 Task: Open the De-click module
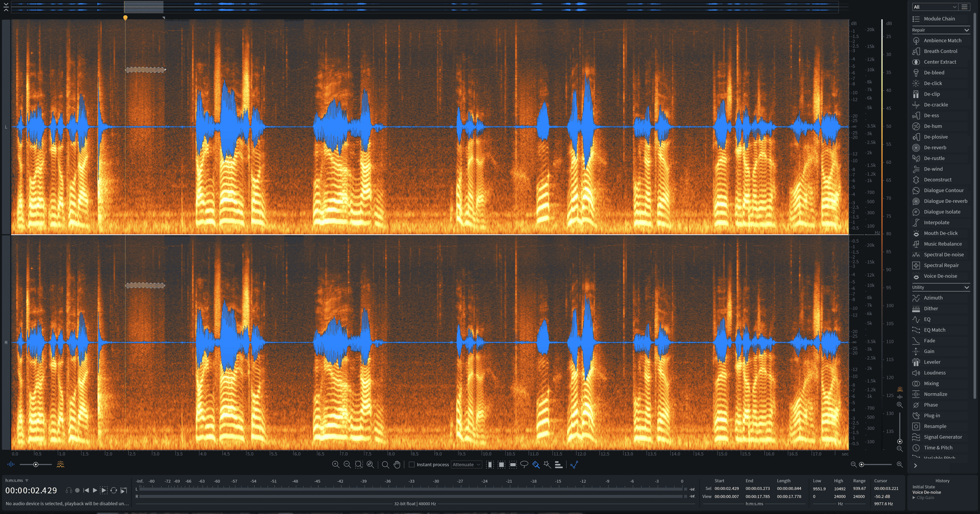[940, 83]
